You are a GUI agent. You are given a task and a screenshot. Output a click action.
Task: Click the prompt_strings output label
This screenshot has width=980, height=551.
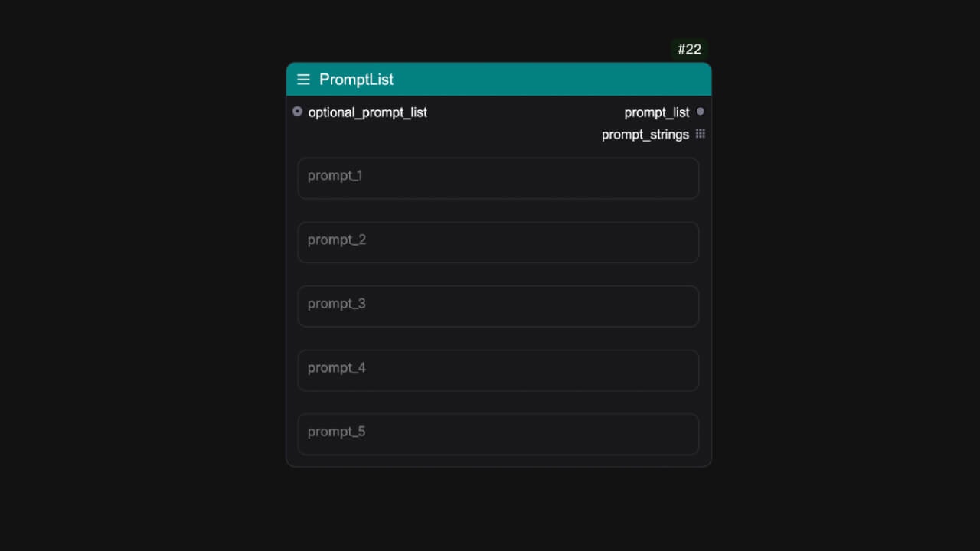coord(645,135)
